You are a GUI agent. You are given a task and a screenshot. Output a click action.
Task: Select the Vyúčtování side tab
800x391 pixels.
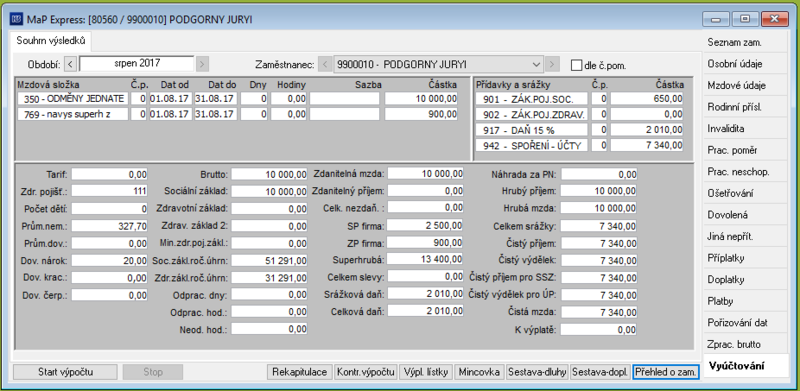point(745,366)
